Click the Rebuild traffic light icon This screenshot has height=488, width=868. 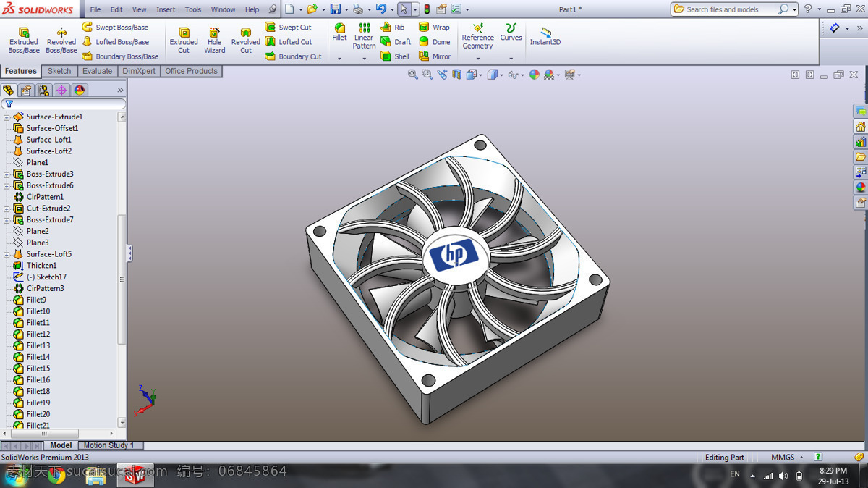[x=427, y=9]
